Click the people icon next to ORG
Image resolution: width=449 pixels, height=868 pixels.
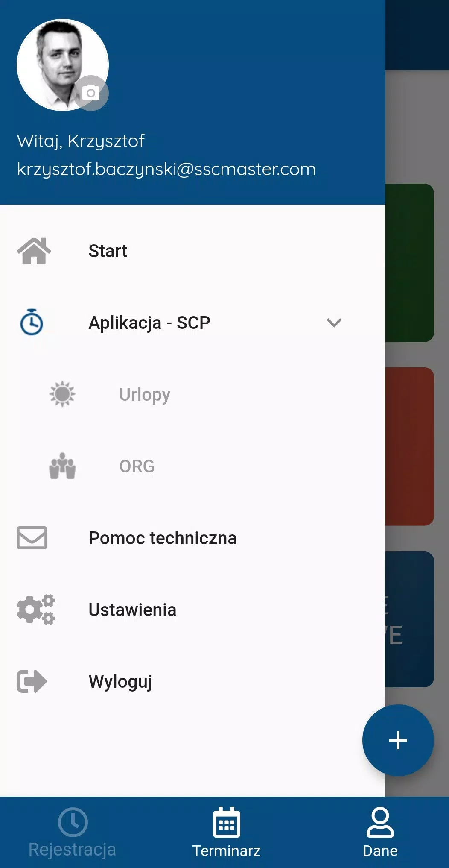click(62, 466)
